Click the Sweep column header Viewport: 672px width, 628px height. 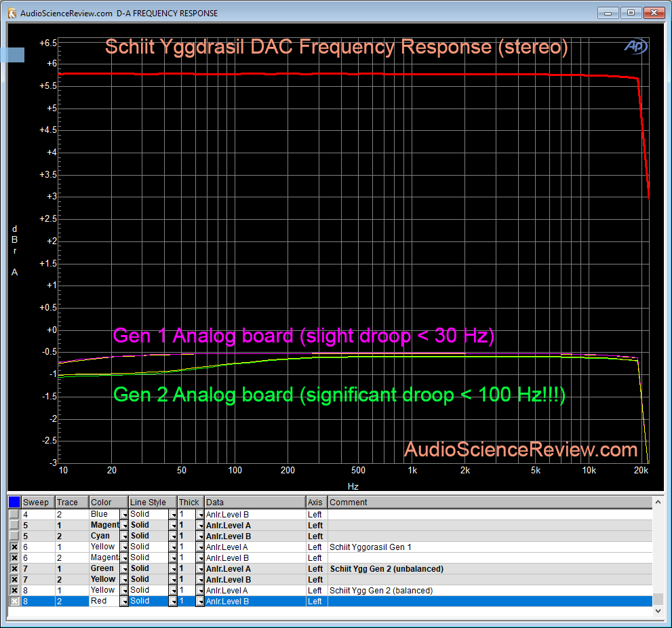pyautogui.click(x=38, y=502)
